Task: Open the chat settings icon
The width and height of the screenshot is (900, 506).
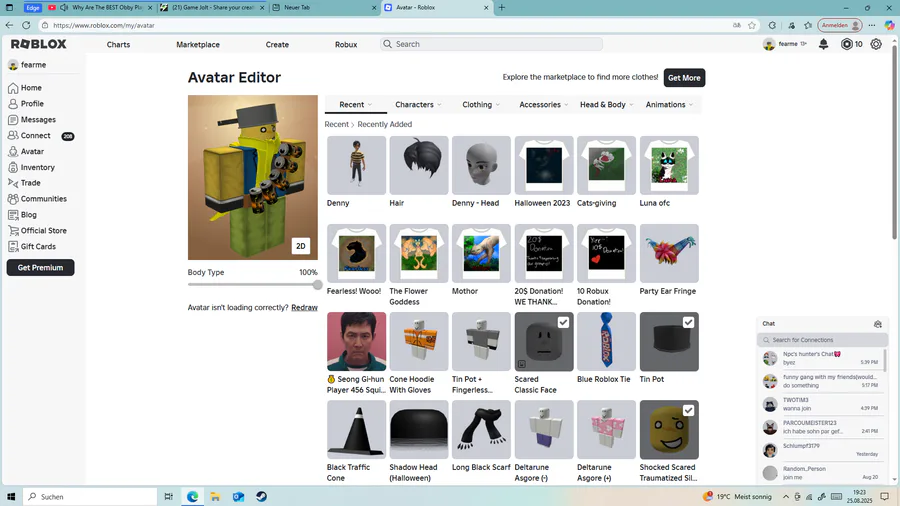Action: click(x=878, y=324)
